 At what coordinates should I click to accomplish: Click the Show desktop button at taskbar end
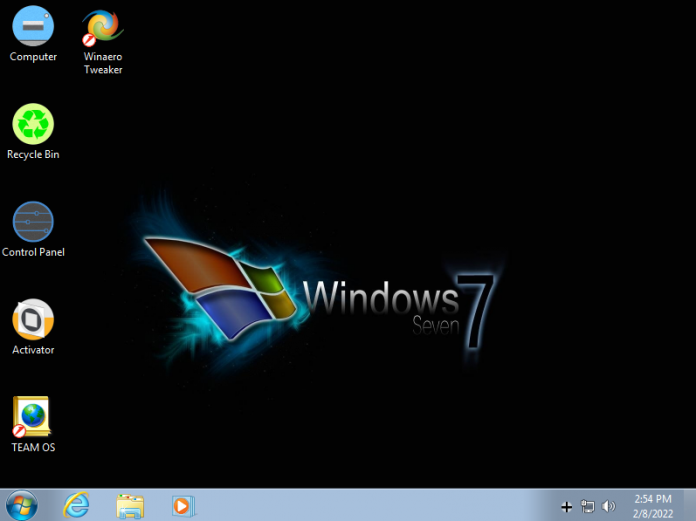(689, 505)
